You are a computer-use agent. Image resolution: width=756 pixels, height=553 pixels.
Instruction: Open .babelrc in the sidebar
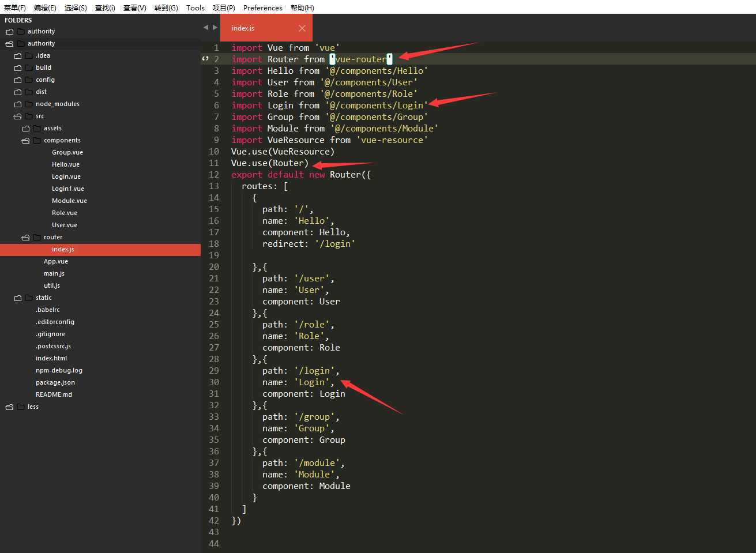(48, 310)
